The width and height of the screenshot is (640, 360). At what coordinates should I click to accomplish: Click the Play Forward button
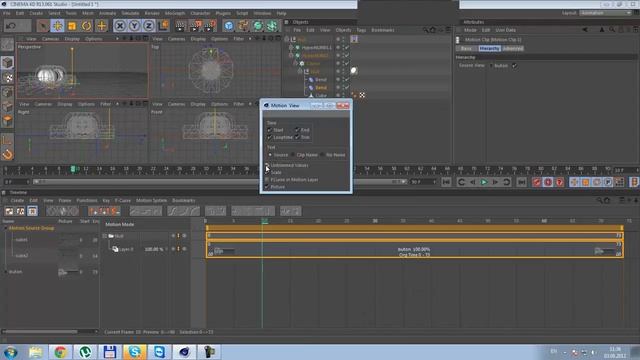pos(484,182)
